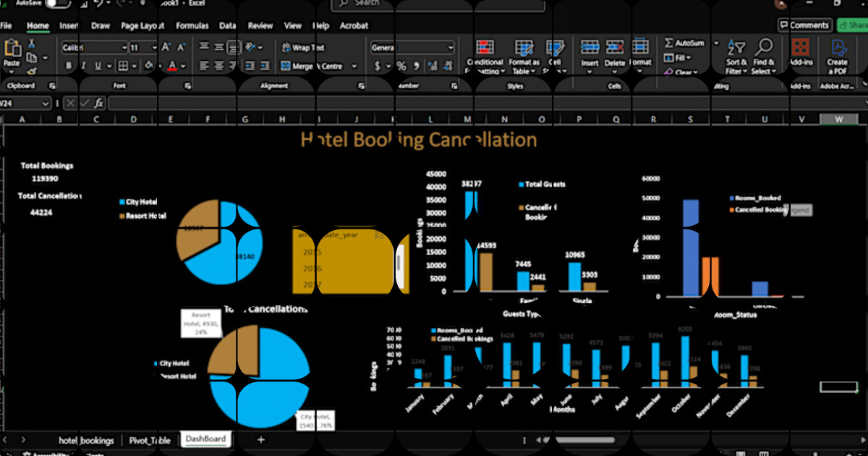This screenshot has width=868, height=456.
Task: Switch to the Acrobat ribbon tab
Action: (354, 25)
